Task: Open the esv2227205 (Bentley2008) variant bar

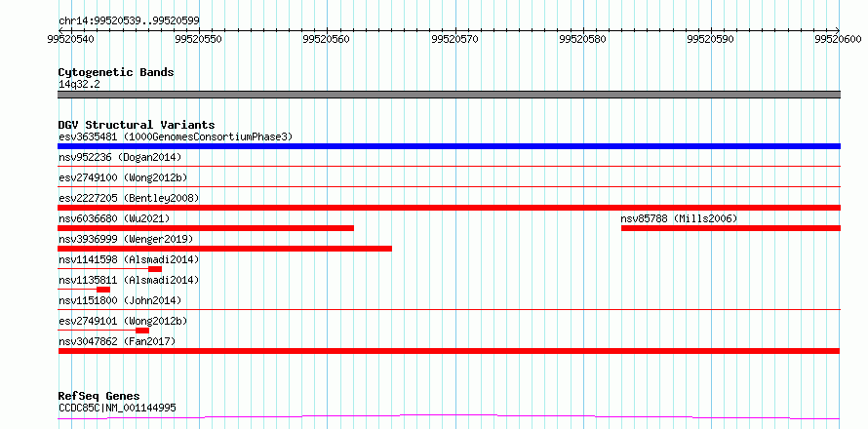Action: tap(449, 208)
